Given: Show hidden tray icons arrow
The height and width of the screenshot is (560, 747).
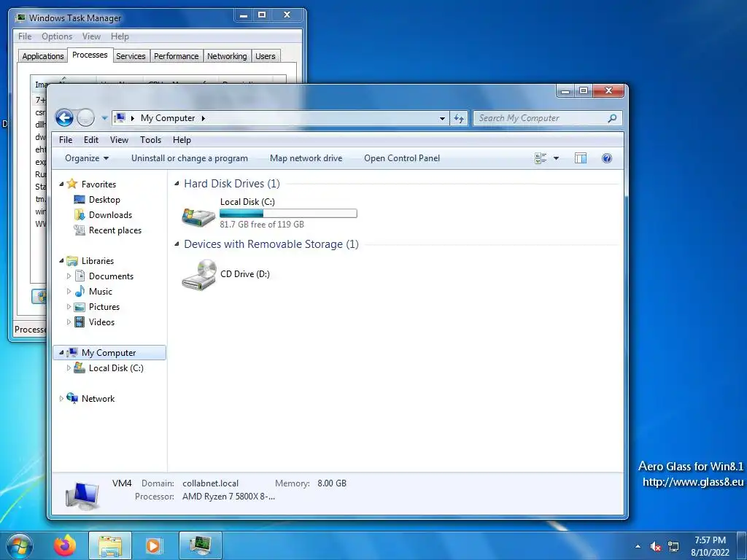Looking at the screenshot, I should tap(638, 547).
